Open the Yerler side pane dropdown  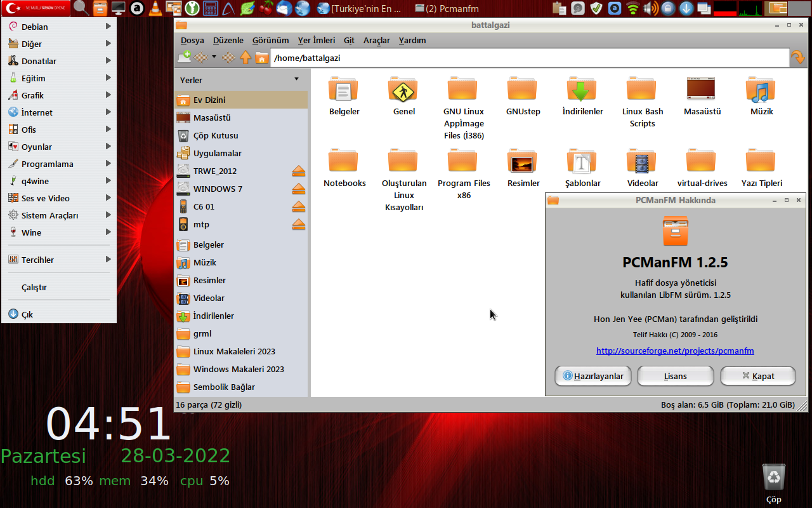296,79
